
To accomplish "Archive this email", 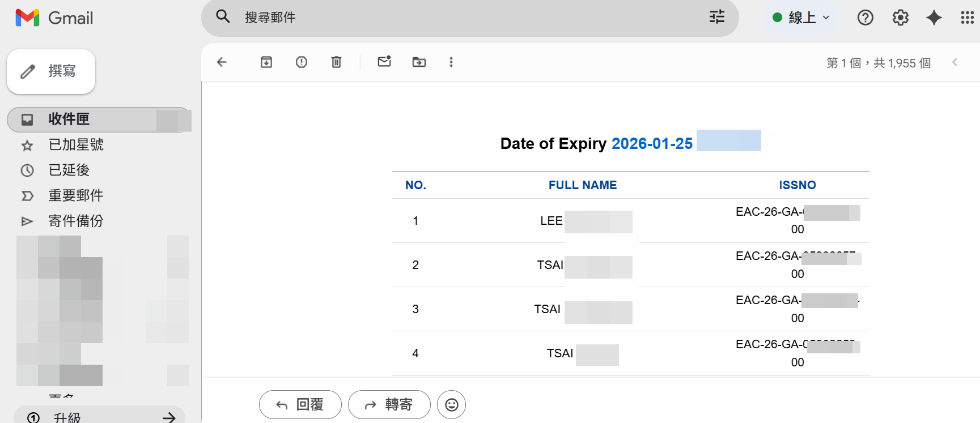I will (x=266, y=62).
